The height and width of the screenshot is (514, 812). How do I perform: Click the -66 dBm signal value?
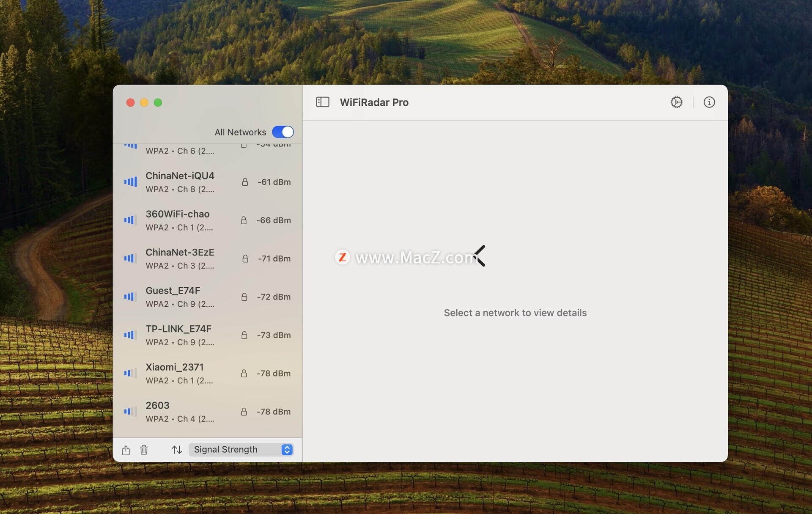pos(274,220)
